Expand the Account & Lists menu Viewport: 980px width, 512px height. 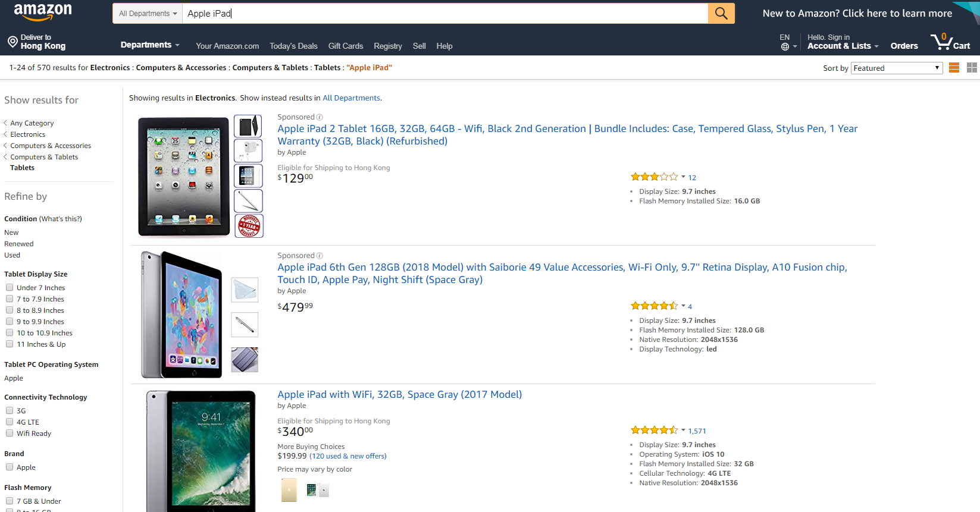pos(842,46)
